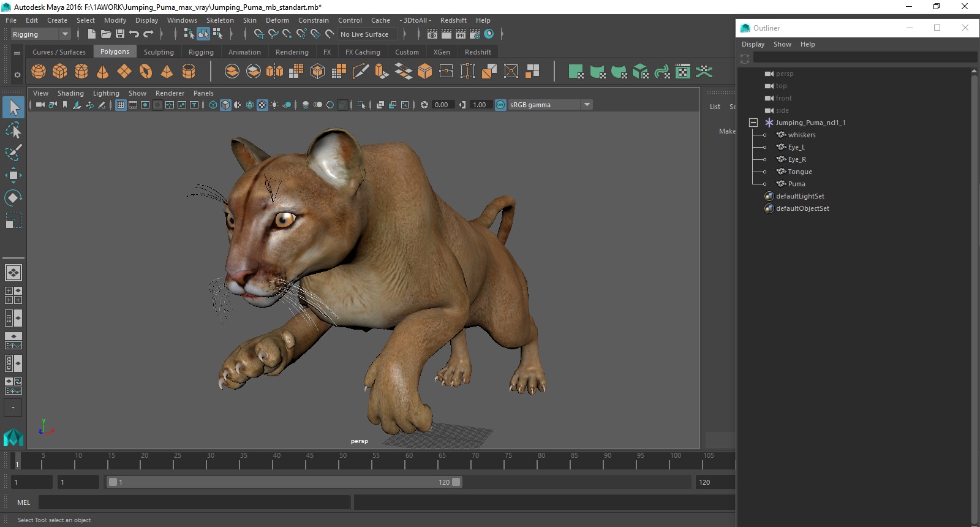This screenshot has width=980, height=527.
Task: Click the Save scene icon
Action: click(120, 34)
